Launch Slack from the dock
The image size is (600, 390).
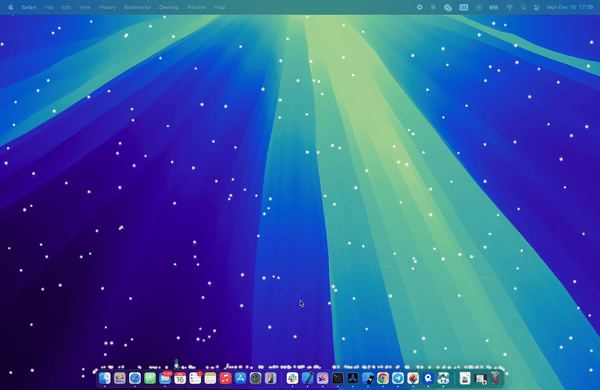point(293,378)
